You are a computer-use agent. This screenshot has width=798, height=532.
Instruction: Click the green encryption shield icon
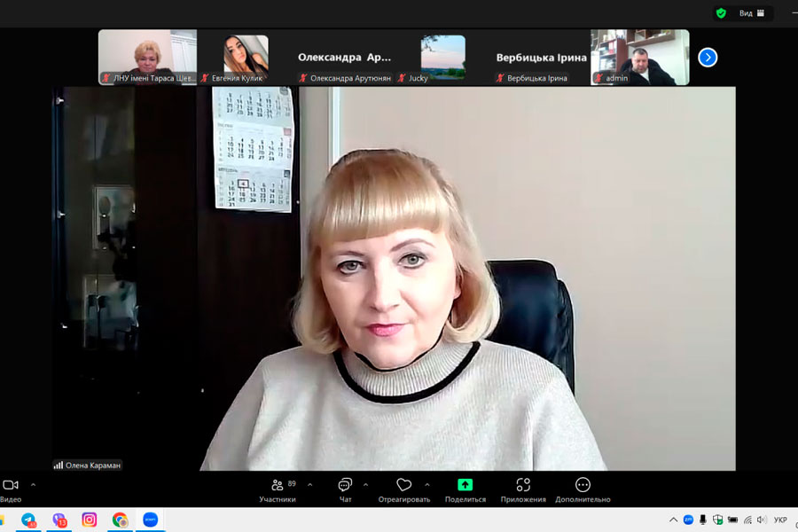coord(721,13)
